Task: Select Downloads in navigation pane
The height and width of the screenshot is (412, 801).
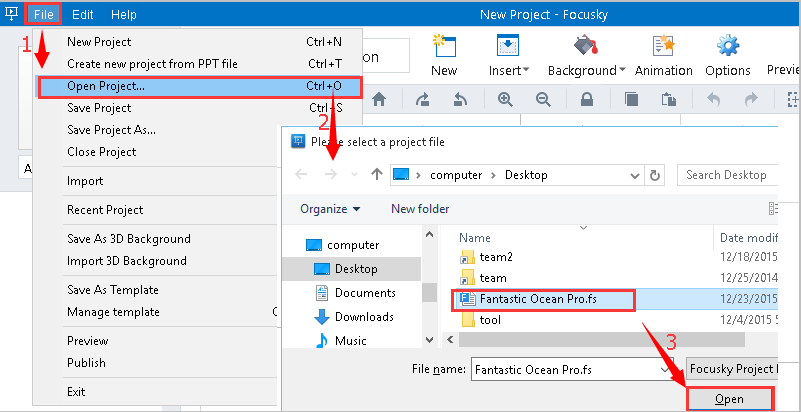Action: [354, 317]
